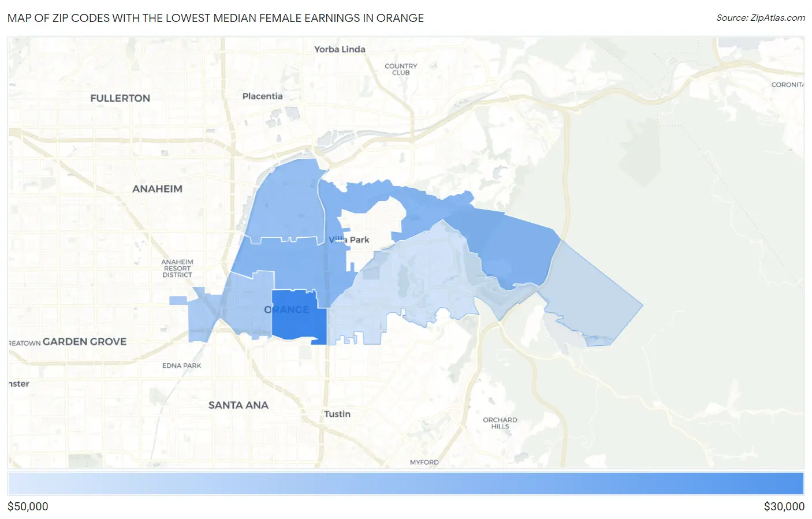This screenshot has height=519, width=812.
Task: Click the Source: ZipAtlas.com text
Action: [761, 18]
